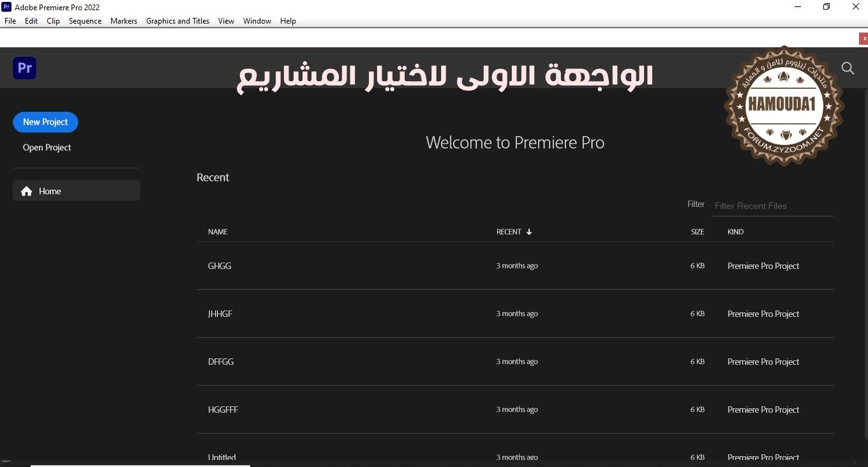The image size is (868, 467).
Task: Click DFFGG's 'Premiere Pro Project' kind cell
Action: [x=763, y=362]
